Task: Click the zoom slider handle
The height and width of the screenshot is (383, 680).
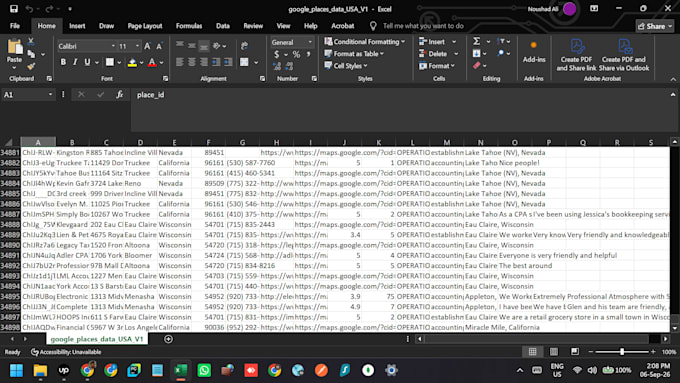Action: [622, 352]
